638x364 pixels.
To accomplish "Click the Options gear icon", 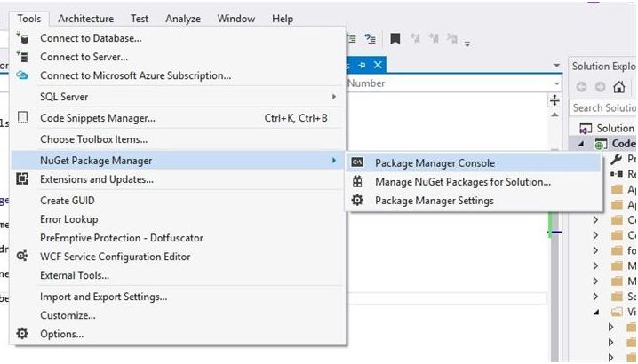I will click(22, 334).
